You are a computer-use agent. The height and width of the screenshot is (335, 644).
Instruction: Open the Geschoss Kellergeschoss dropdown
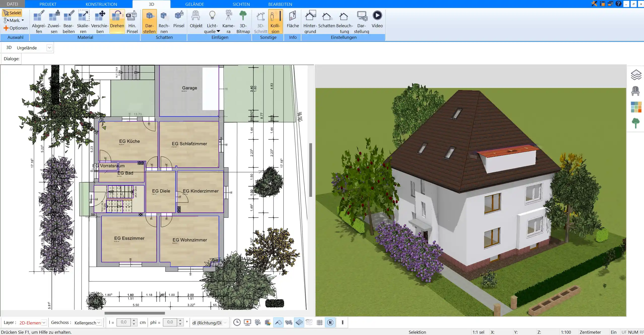pyautogui.click(x=99, y=323)
